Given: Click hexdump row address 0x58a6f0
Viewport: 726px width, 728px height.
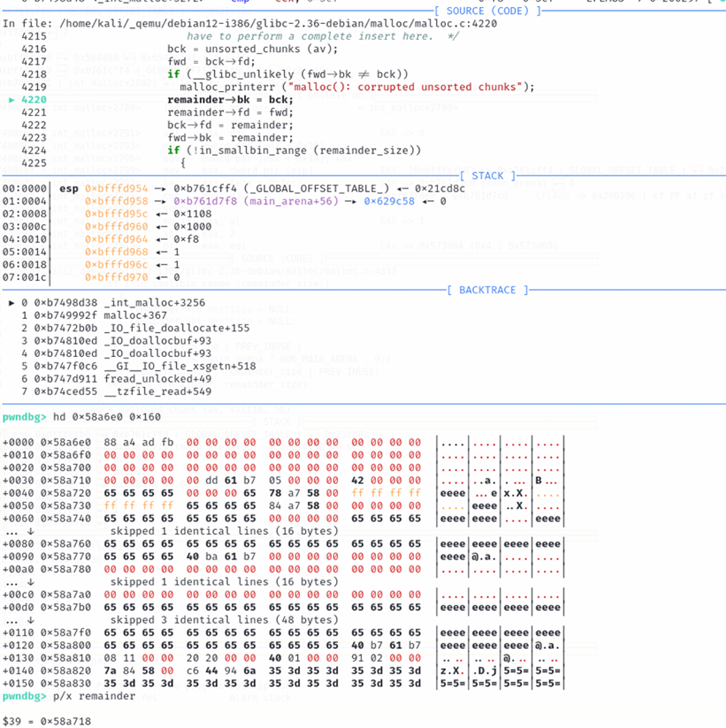Looking at the screenshot, I should [65, 455].
